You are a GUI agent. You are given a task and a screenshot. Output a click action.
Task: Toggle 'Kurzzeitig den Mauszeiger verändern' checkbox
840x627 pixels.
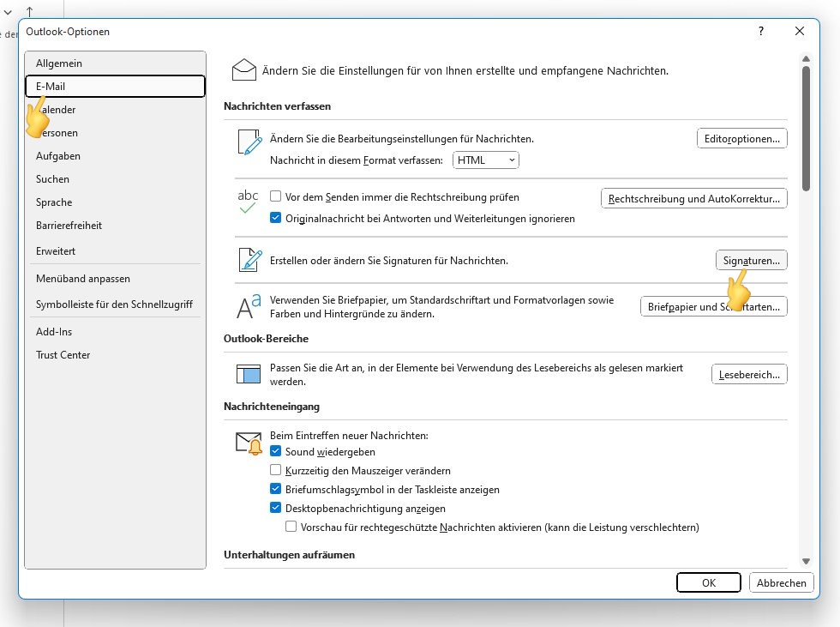276,470
